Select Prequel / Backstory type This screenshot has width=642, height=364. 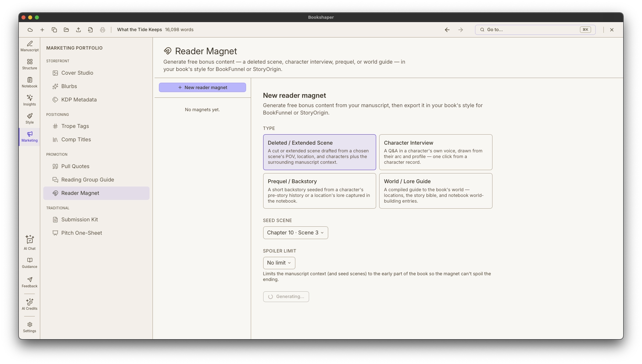click(319, 191)
